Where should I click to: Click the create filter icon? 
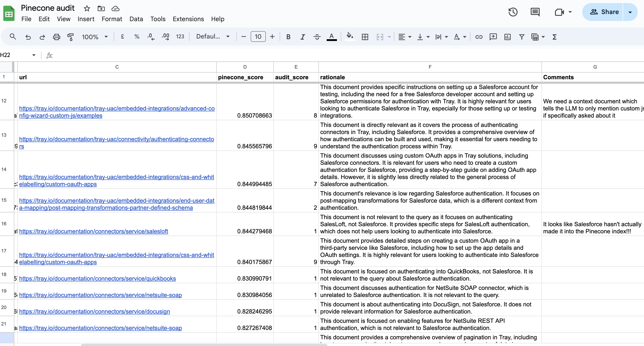coord(522,37)
